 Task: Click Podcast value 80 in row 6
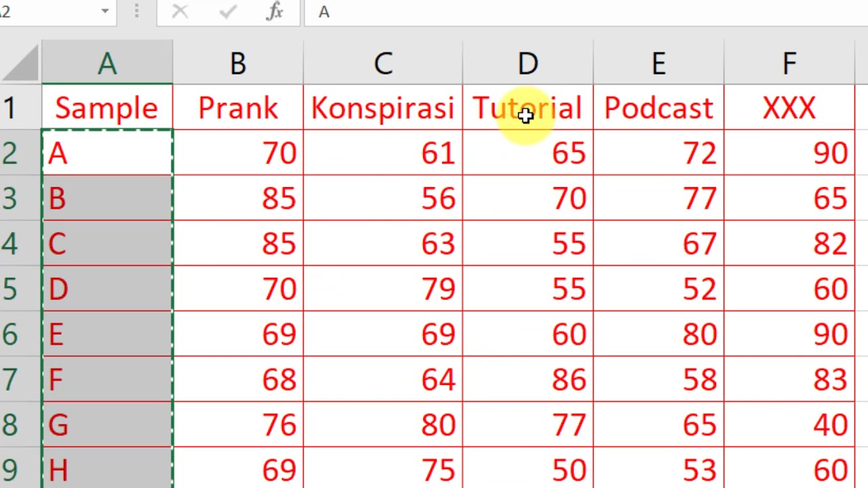pyautogui.click(x=659, y=334)
